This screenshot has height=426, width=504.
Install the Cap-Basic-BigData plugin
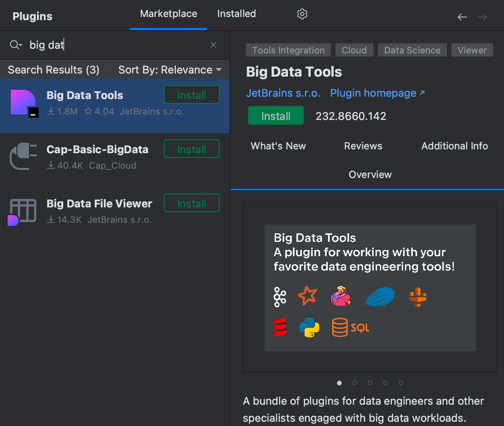point(191,149)
